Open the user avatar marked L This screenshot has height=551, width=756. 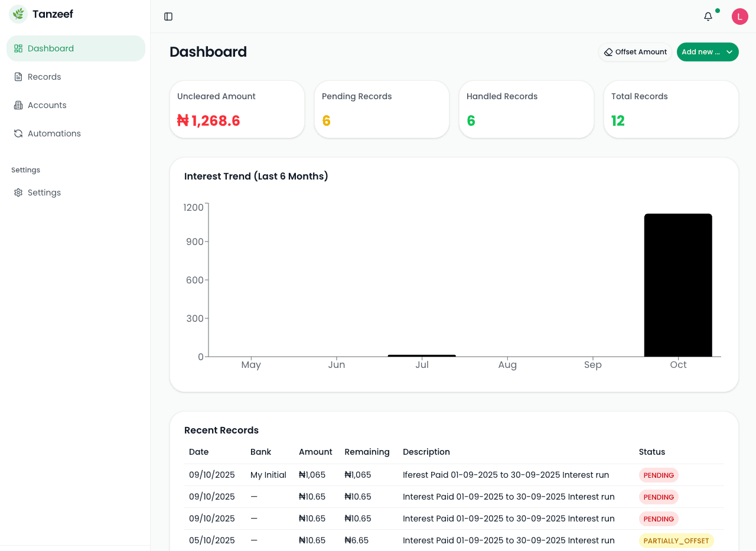point(739,16)
